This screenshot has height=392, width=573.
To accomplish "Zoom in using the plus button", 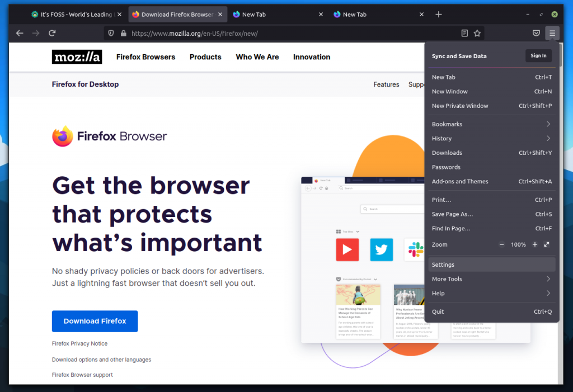I will coord(535,245).
